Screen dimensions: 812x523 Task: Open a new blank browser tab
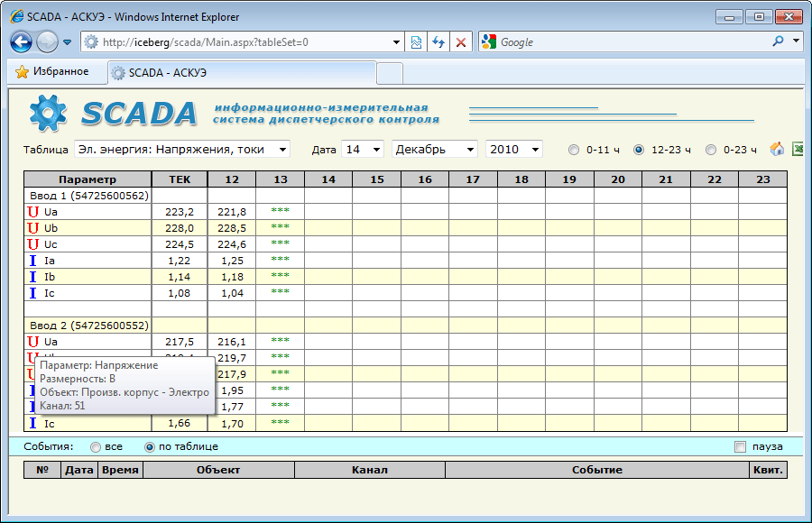pos(390,73)
